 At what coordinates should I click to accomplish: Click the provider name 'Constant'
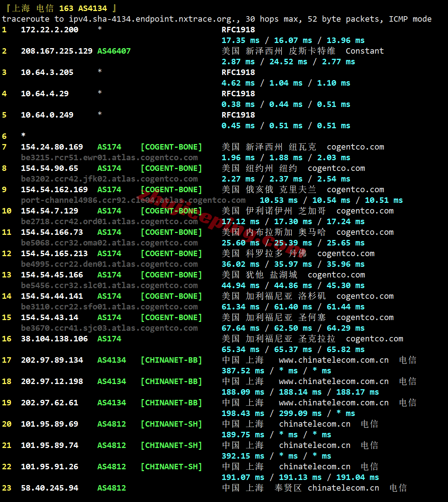[x=365, y=51]
